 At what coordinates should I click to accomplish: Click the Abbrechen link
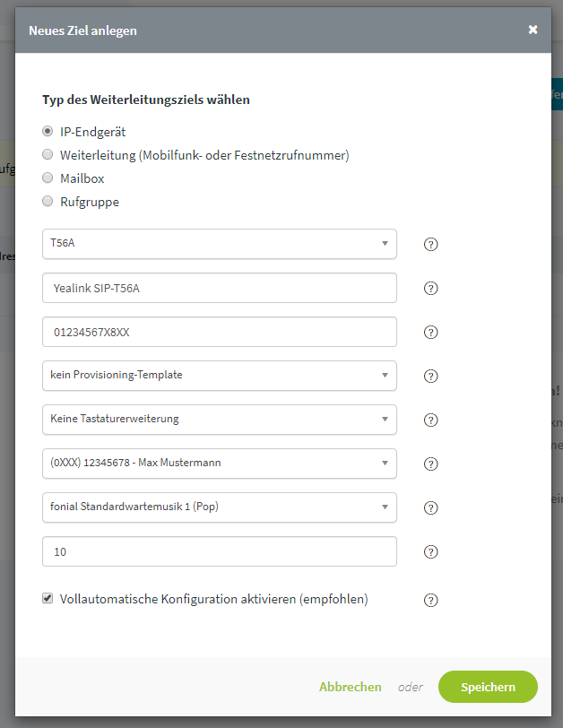point(350,687)
